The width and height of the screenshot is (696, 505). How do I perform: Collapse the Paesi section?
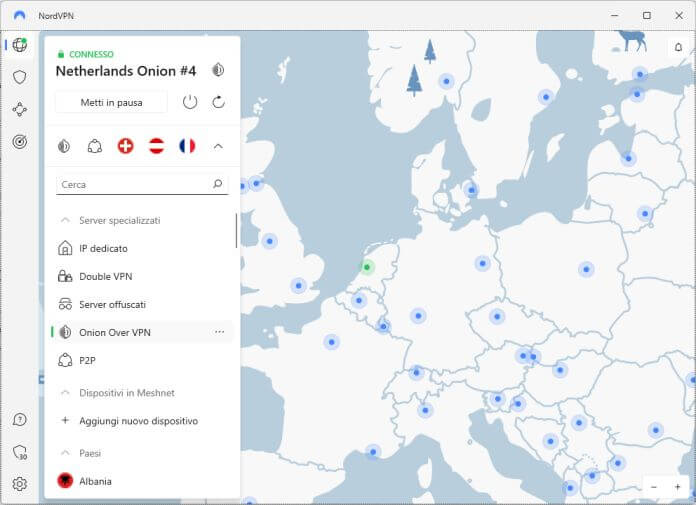[65, 453]
